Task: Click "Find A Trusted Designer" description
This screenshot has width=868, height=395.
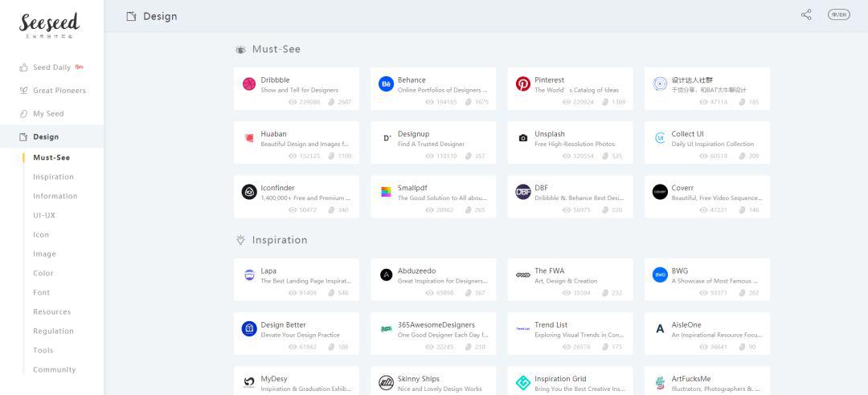Action: click(432, 144)
